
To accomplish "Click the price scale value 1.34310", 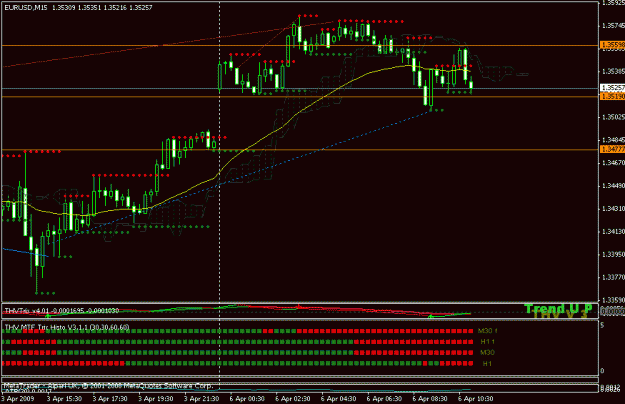I will [x=613, y=208].
